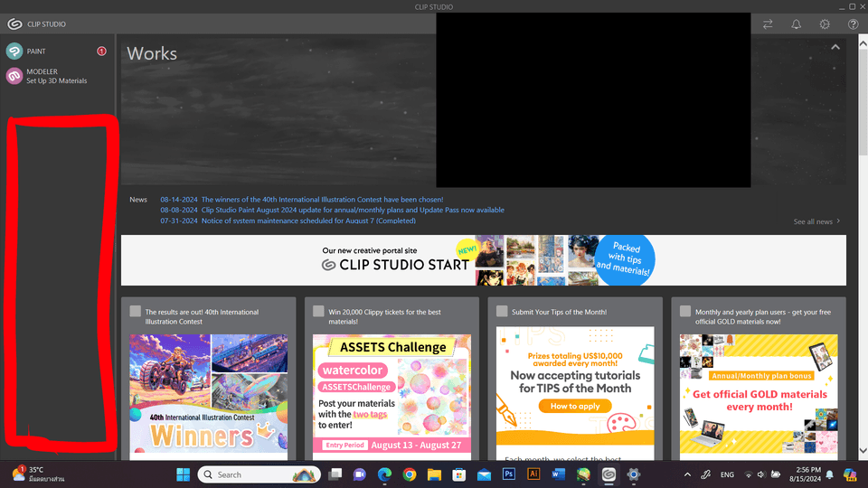868x488 pixels.
Task: Launch Photoshop from the taskbar
Action: point(509,474)
